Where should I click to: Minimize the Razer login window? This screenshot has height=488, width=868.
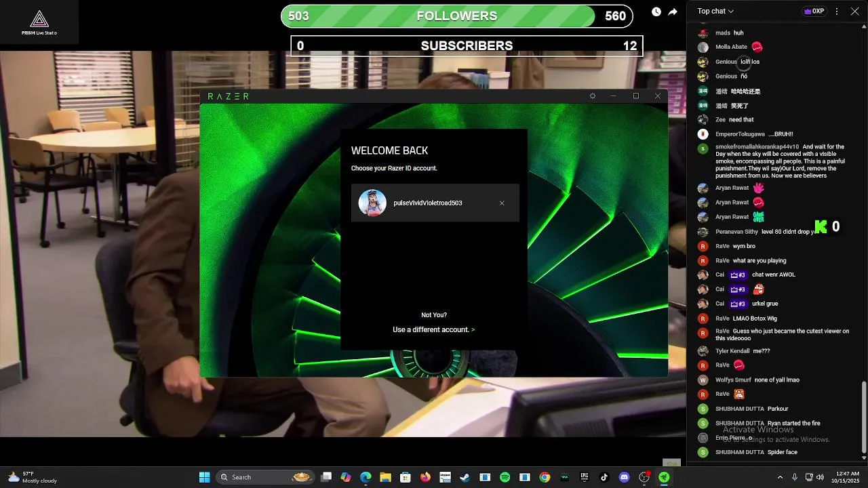point(614,96)
